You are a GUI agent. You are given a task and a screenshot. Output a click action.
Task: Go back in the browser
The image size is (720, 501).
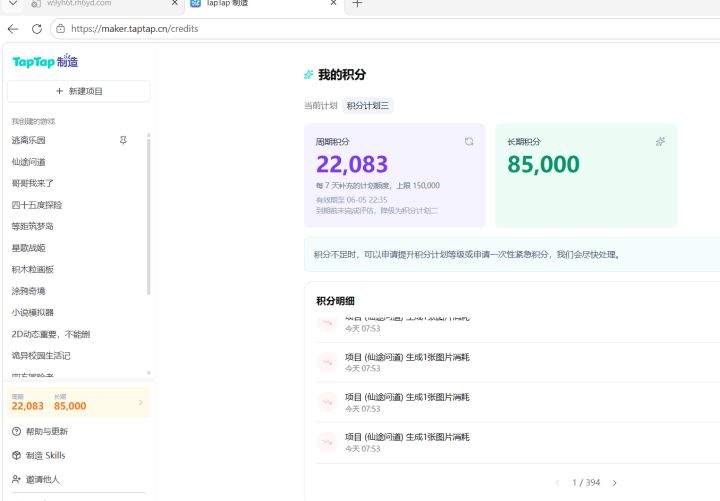pos(13,29)
